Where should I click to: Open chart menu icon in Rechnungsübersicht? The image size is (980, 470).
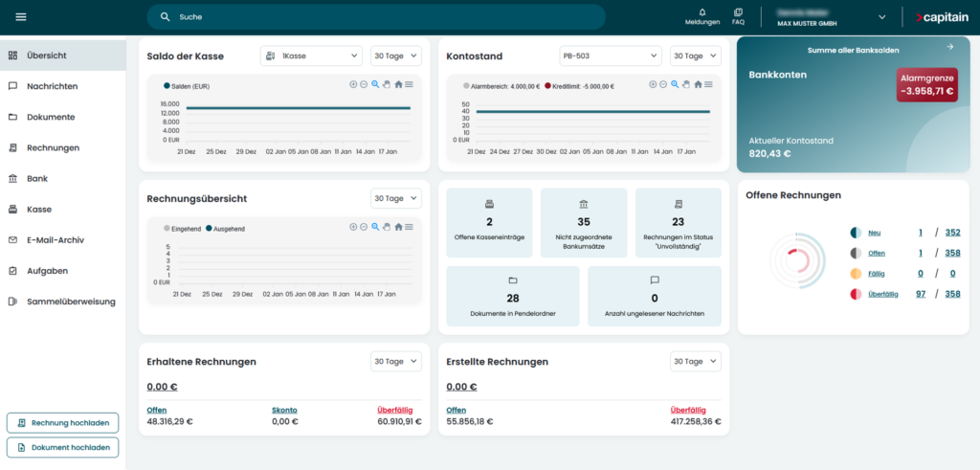pos(409,228)
